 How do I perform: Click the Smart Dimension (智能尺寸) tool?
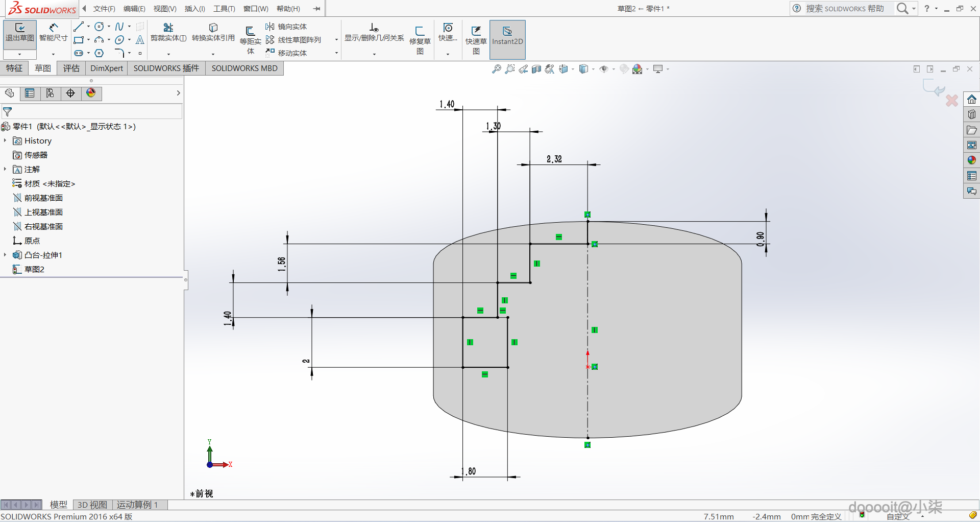[x=53, y=33]
